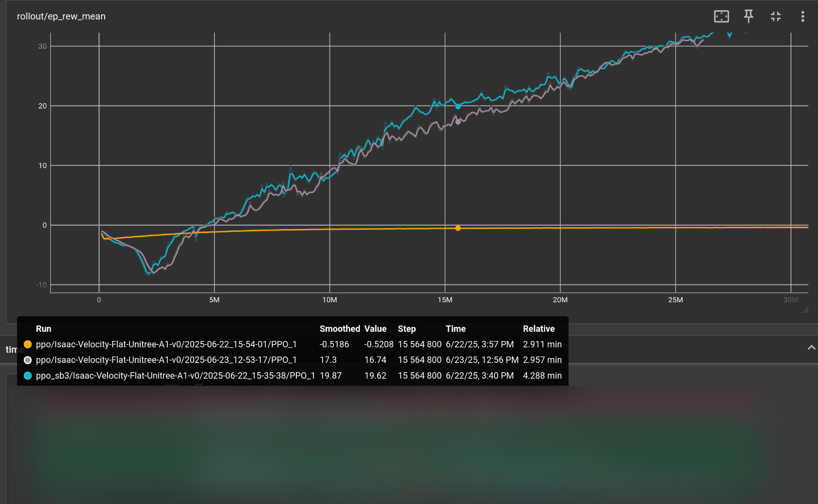Select the run name ending 12-53-17/PPO_1

pyautogui.click(x=166, y=360)
